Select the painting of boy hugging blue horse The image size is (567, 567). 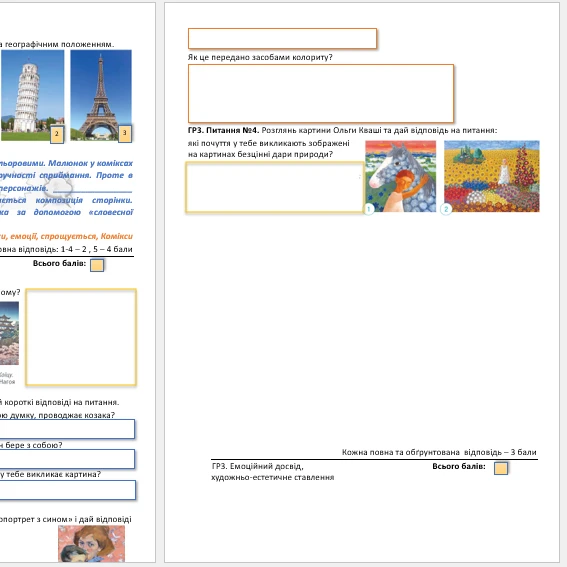pos(401,176)
